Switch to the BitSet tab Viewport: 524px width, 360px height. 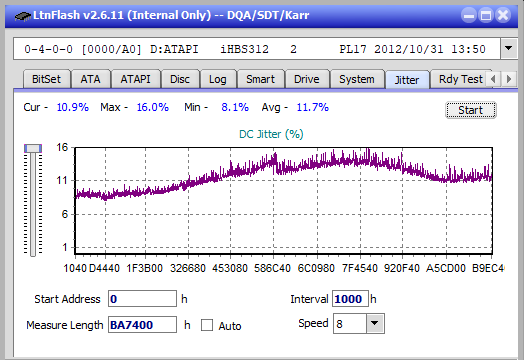coord(46,79)
